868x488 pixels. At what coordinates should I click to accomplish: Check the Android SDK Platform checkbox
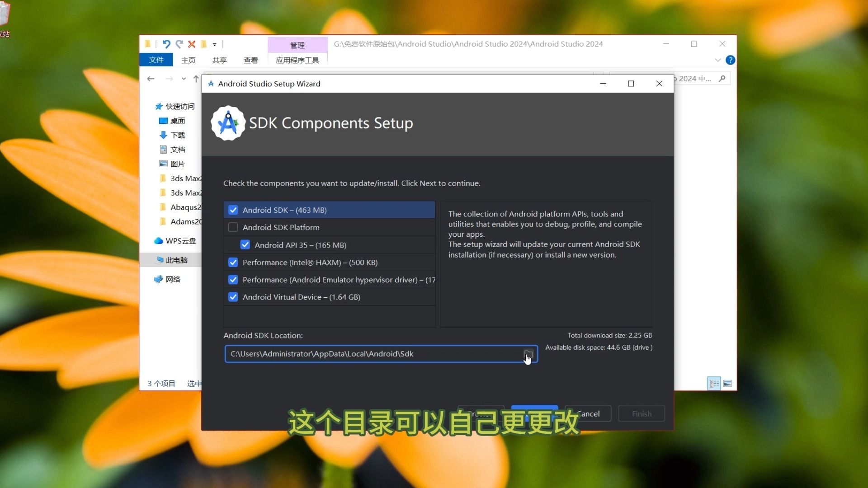233,227
